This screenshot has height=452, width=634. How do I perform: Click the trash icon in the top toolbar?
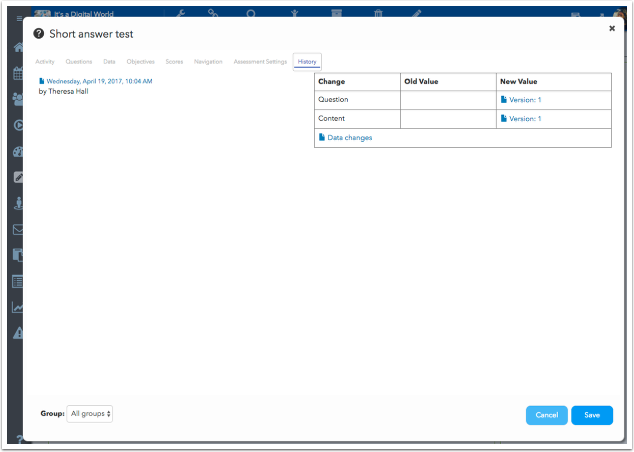click(x=378, y=13)
